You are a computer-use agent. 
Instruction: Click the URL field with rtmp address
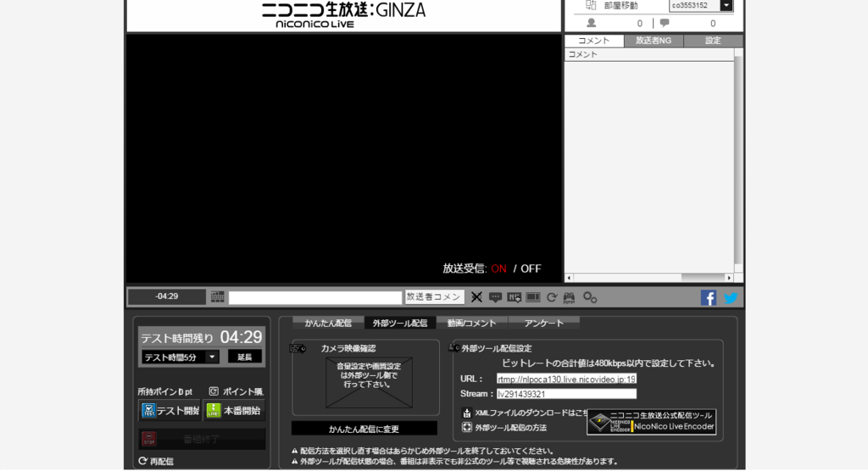566,380
